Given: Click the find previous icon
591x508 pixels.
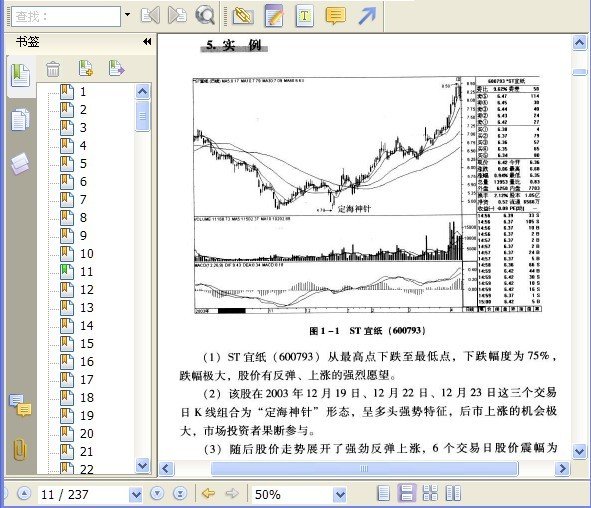Looking at the screenshot, I should (150, 15).
